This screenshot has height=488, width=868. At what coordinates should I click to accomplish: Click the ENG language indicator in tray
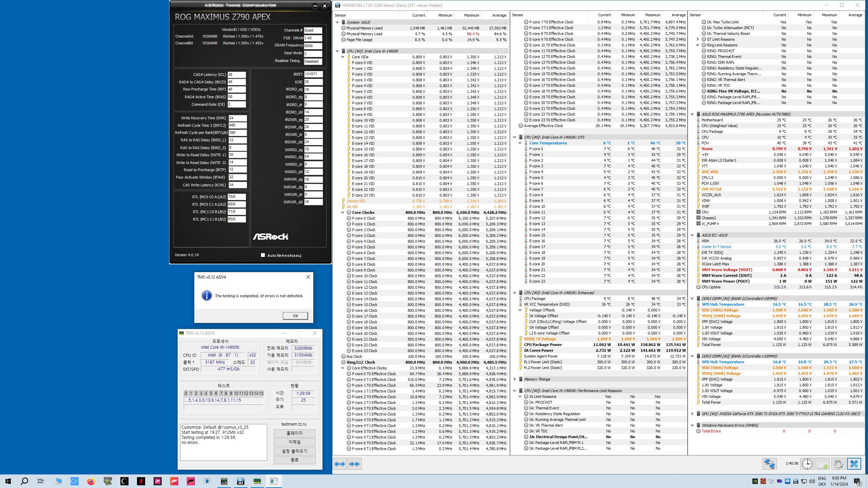pos(822,481)
